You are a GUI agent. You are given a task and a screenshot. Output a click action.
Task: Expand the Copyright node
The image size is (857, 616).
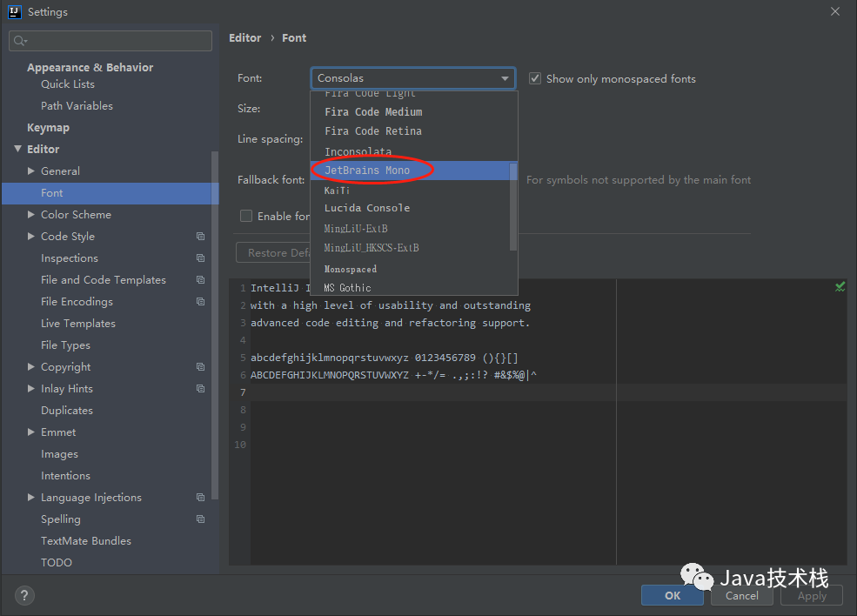pos(31,367)
